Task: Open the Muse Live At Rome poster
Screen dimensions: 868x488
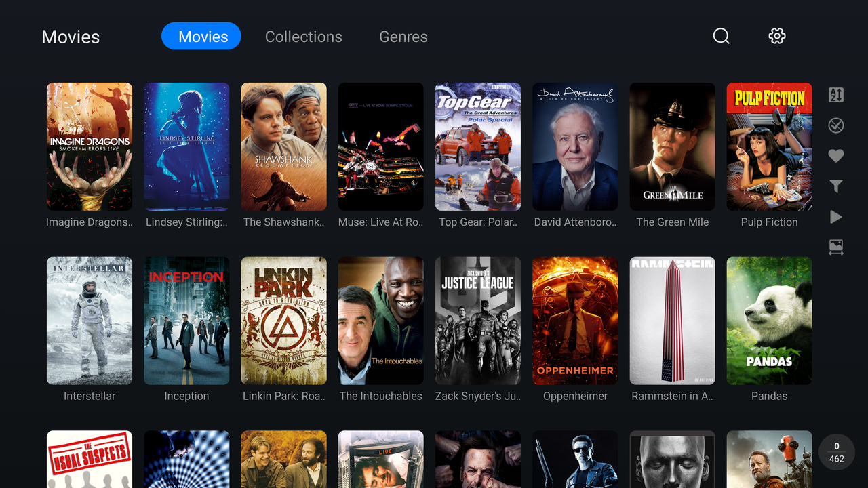Action: click(x=380, y=146)
